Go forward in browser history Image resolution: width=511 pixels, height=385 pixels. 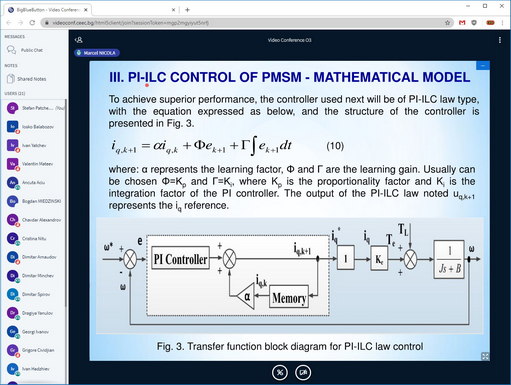[x=20, y=23]
